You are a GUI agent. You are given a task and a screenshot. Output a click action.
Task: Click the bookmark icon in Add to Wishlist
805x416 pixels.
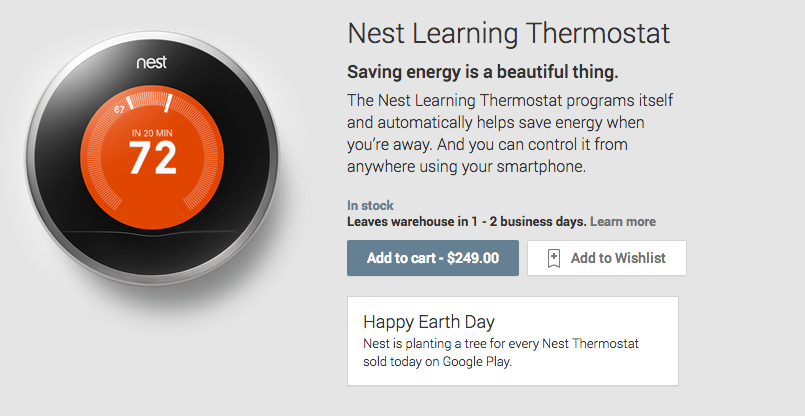554,258
